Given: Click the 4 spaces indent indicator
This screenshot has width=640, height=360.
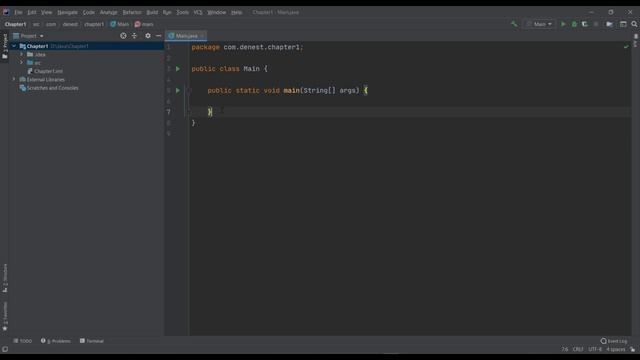Looking at the screenshot, I should point(616,349).
